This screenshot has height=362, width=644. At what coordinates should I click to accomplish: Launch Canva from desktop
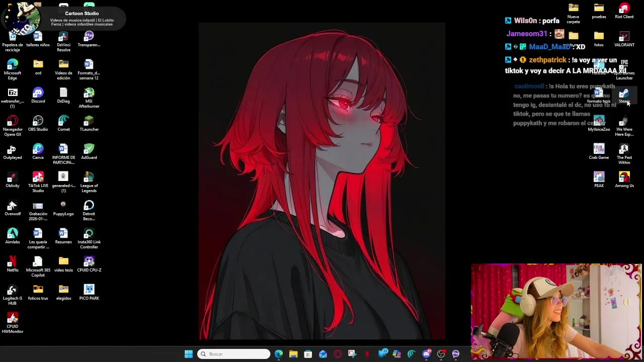38,151
